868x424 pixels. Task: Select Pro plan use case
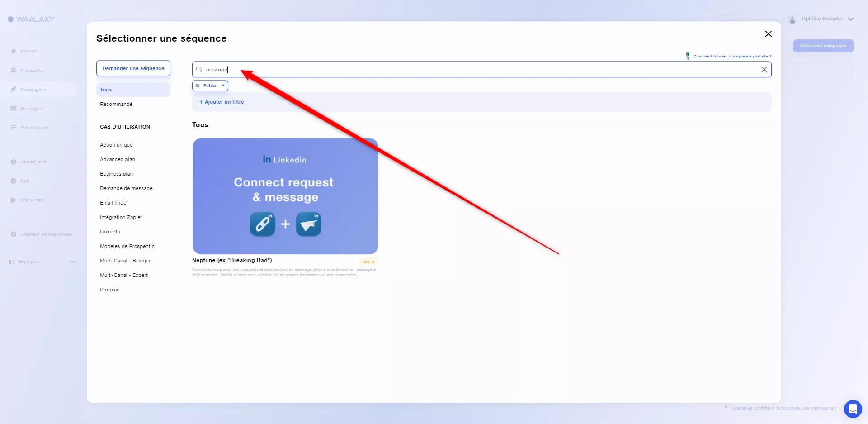click(x=110, y=290)
